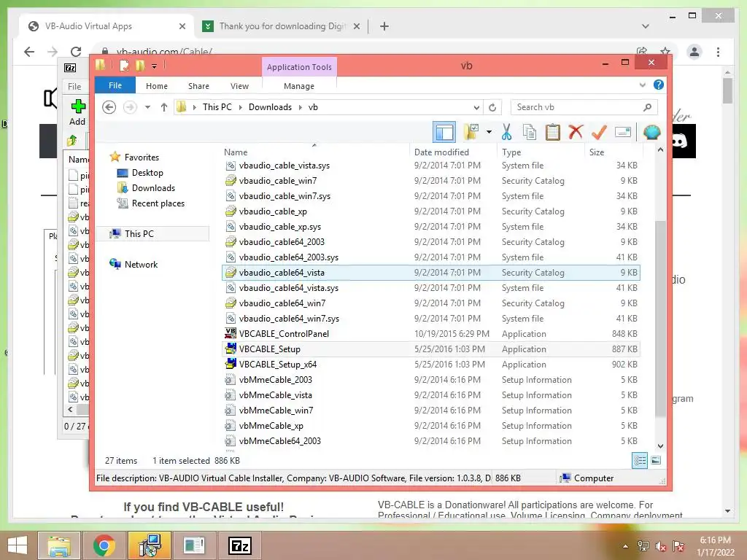Viewport: 747px width, 560px height.
Task: Open the Manage ribbon tab
Action: [x=299, y=86]
